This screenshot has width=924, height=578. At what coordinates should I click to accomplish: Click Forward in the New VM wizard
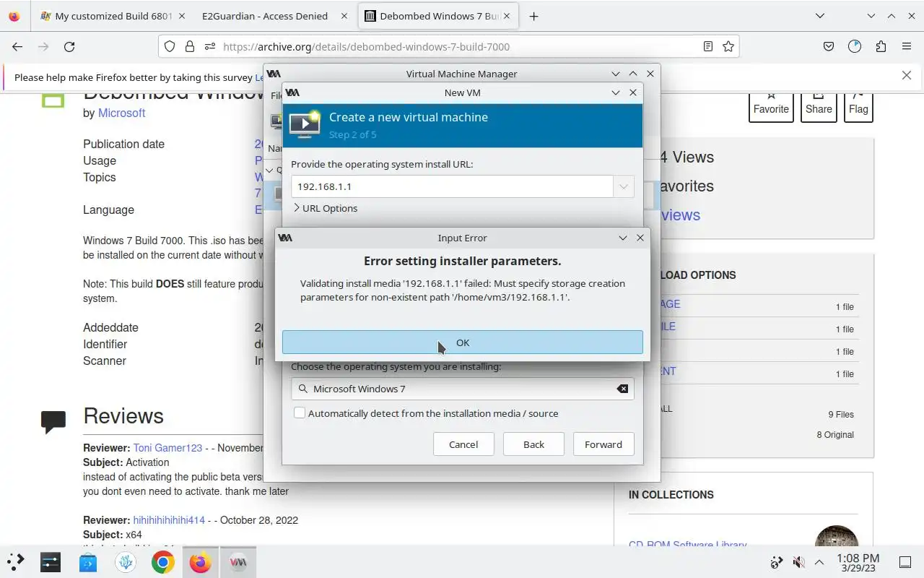(x=603, y=444)
